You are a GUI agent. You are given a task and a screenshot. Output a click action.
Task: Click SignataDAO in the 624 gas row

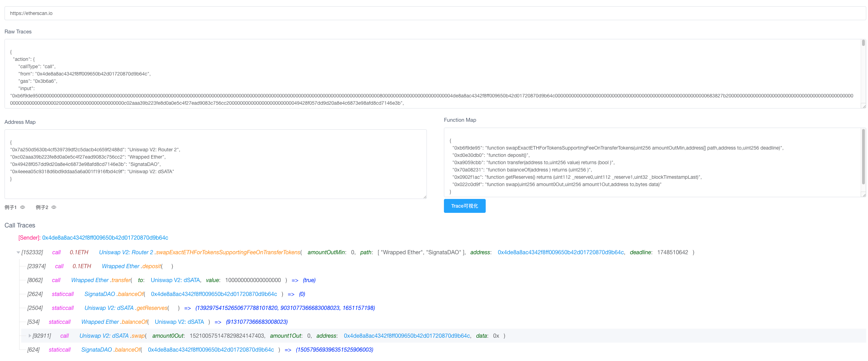96,350
